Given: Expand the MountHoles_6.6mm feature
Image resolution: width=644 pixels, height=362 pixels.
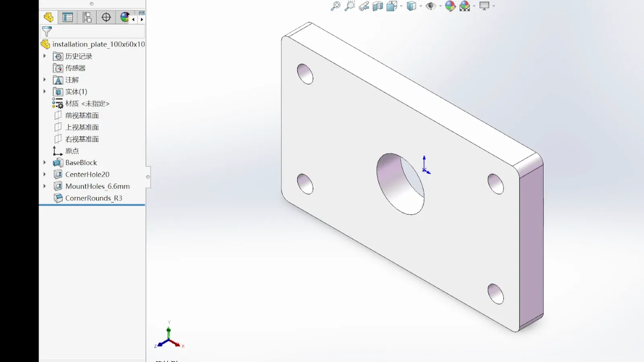Looking at the screenshot, I should tap(45, 186).
